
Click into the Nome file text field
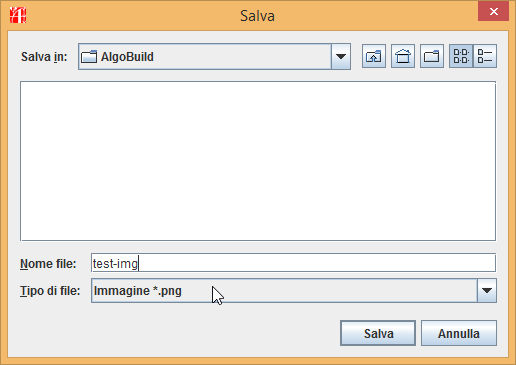pyautogui.click(x=293, y=263)
